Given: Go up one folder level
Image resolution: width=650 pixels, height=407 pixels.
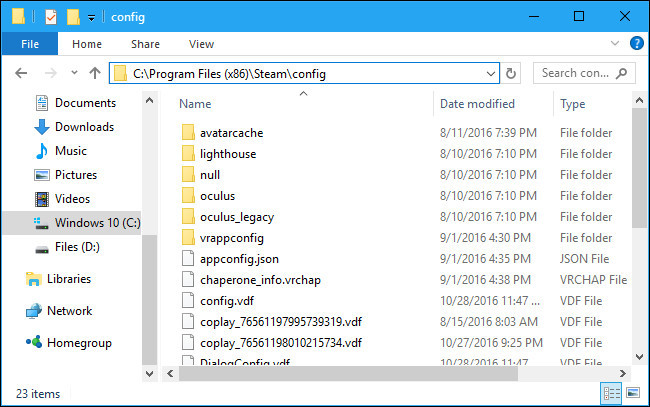Looking at the screenshot, I should 95,73.
